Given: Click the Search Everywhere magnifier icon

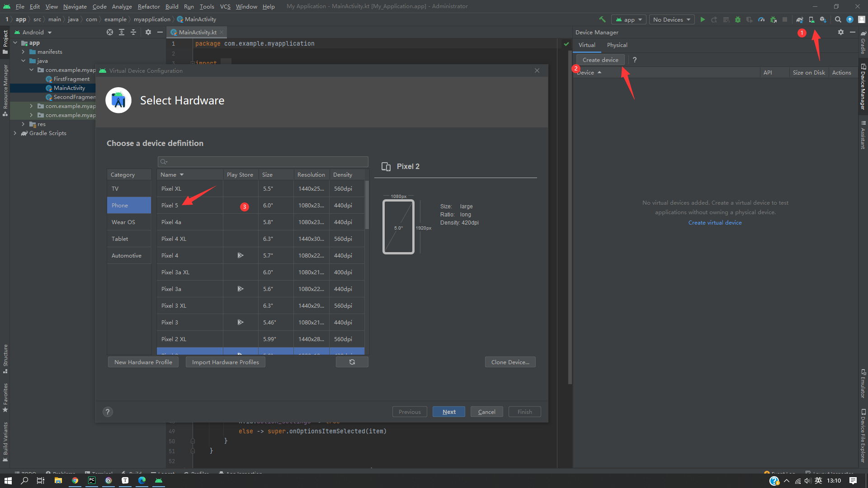Looking at the screenshot, I should point(838,19).
